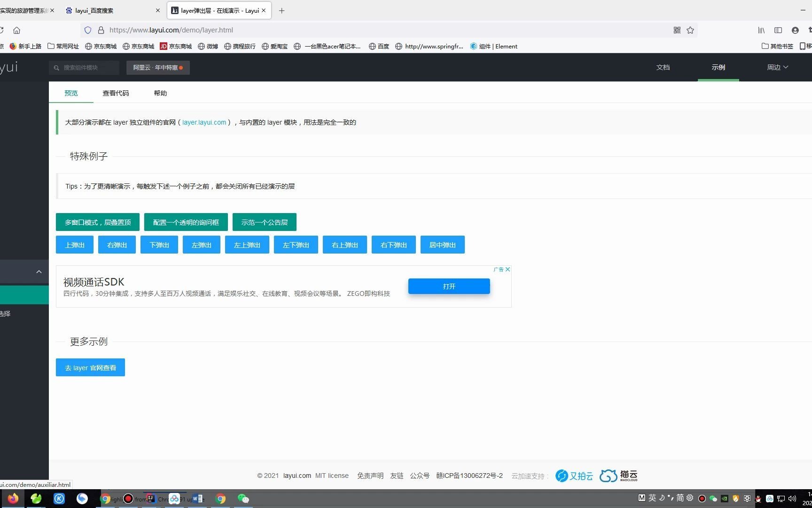The height and width of the screenshot is (508, 812).
Task: Click the 右下弹出 button
Action: click(394, 245)
